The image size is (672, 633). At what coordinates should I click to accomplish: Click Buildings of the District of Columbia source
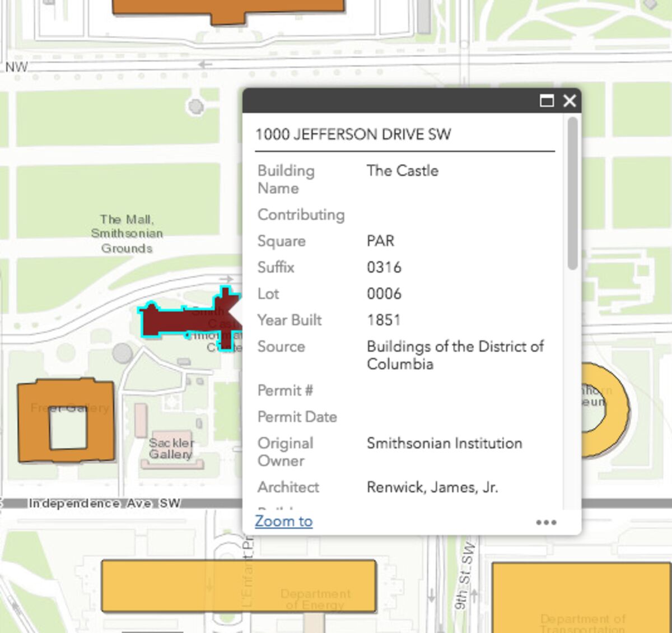[455, 355]
